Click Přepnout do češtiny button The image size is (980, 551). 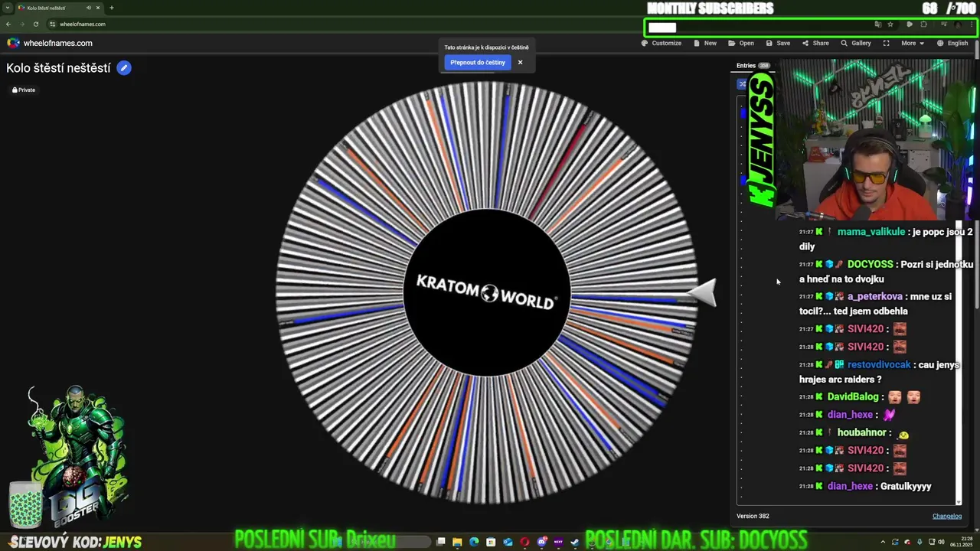click(x=478, y=63)
